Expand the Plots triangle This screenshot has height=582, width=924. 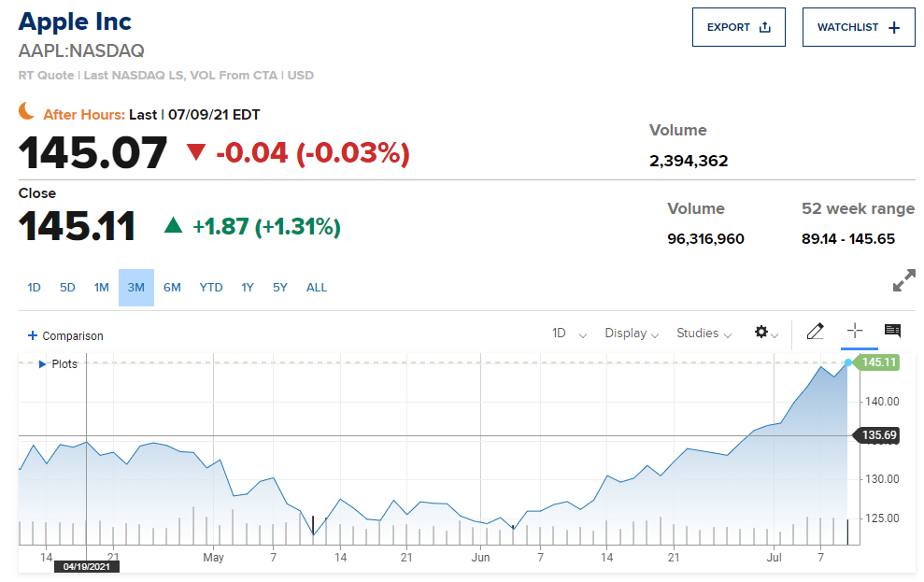[42, 364]
